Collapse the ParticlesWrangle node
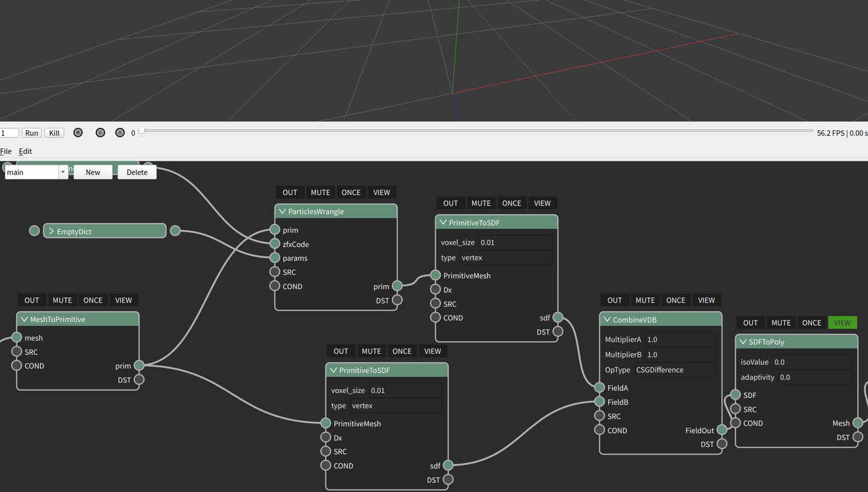 [282, 212]
